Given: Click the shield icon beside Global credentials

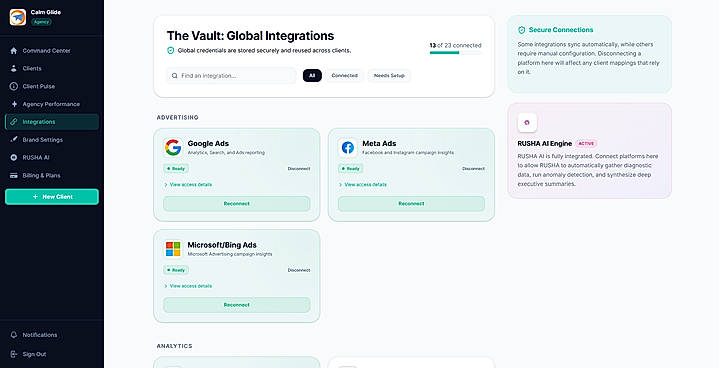Looking at the screenshot, I should [x=171, y=50].
